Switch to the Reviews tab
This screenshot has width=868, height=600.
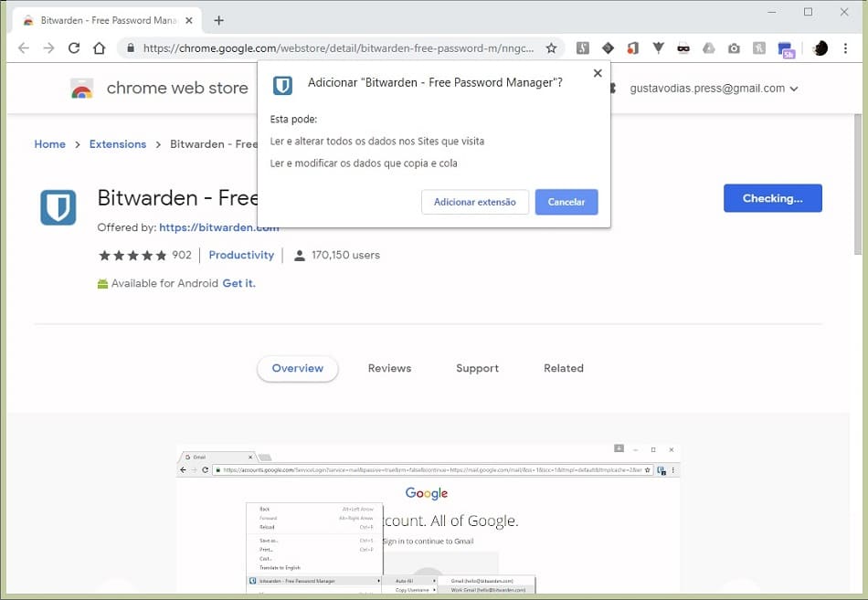(x=389, y=368)
